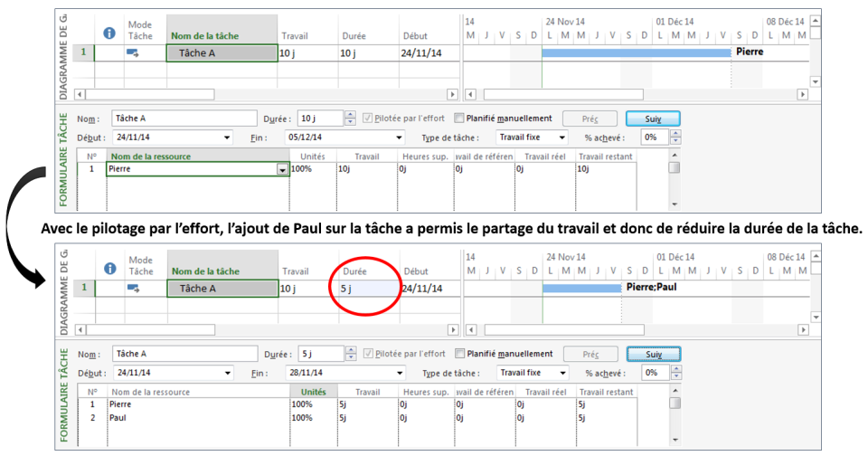Click the Durée cell showing 5 j circled in red

tap(367, 289)
